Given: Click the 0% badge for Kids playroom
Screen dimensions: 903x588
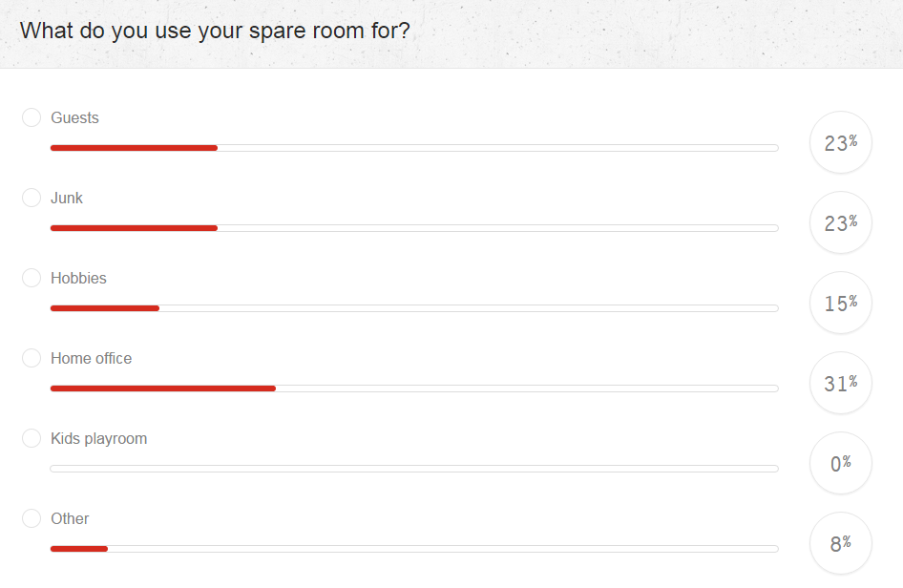Looking at the screenshot, I should tap(840, 462).
